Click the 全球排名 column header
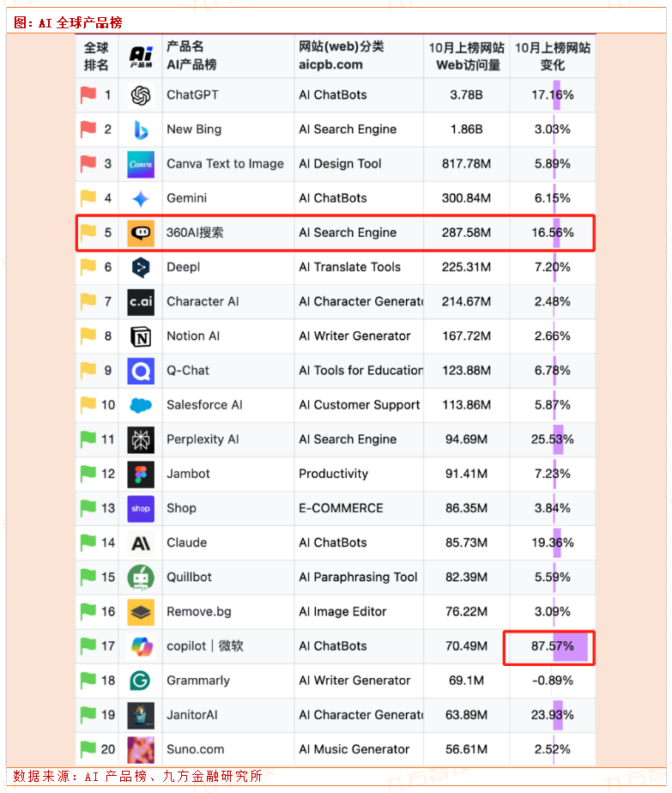 [x=96, y=56]
